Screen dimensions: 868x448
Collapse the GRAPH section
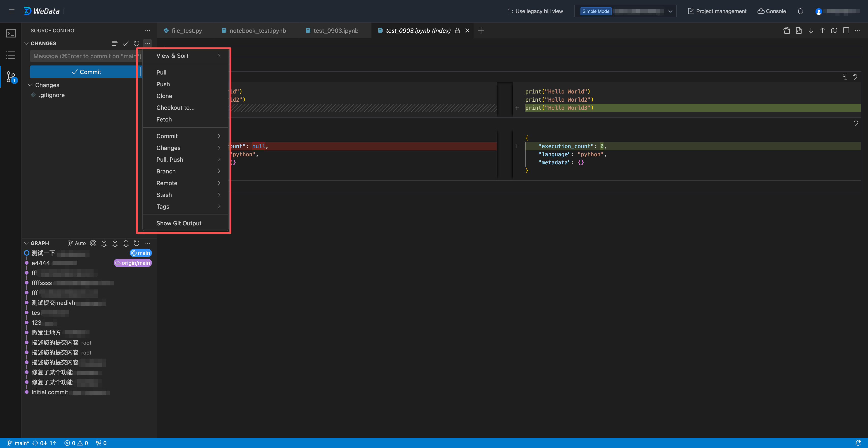26,243
